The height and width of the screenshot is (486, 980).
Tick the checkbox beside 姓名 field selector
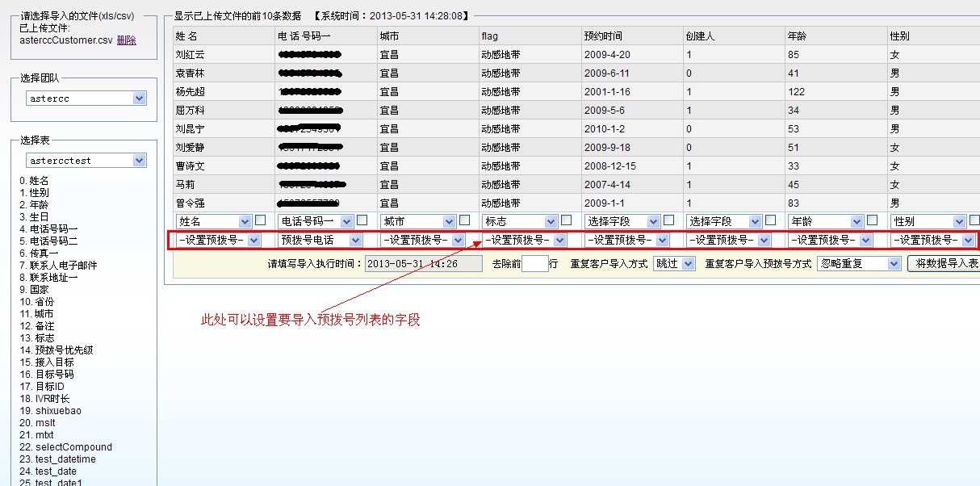click(261, 220)
